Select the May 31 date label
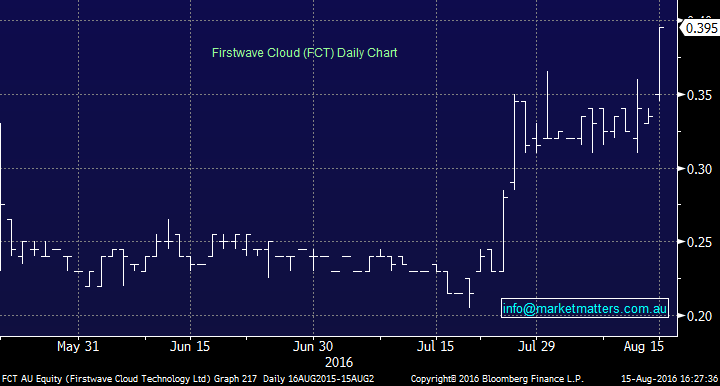The image size is (720, 386). coord(78,346)
